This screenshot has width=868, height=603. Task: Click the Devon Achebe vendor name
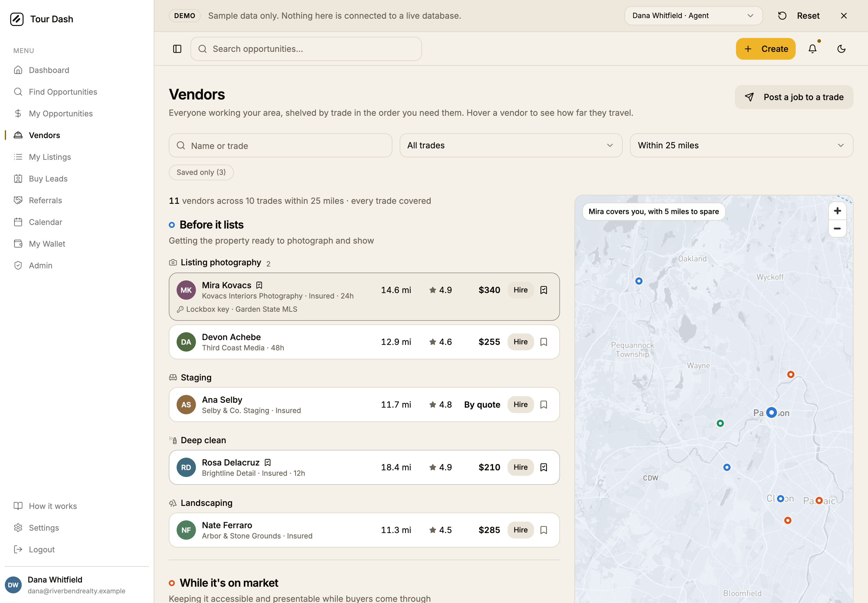pyautogui.click(x=231, y=337)
